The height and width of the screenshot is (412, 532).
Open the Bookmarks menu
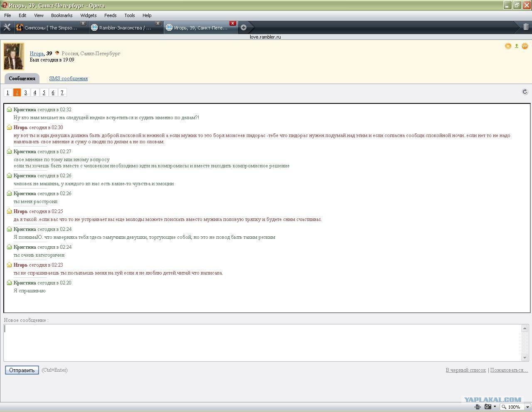point(62,15)
